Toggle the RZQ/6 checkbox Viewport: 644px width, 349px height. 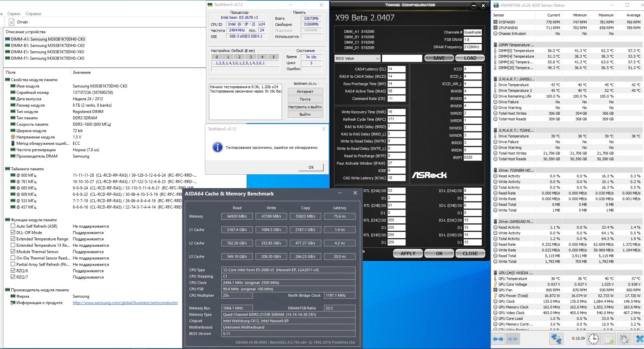pos(13,271)
